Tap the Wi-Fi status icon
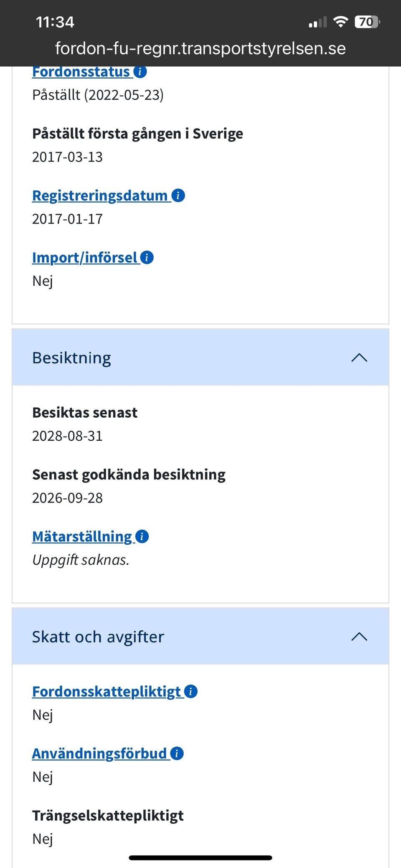 pos(341,22)
